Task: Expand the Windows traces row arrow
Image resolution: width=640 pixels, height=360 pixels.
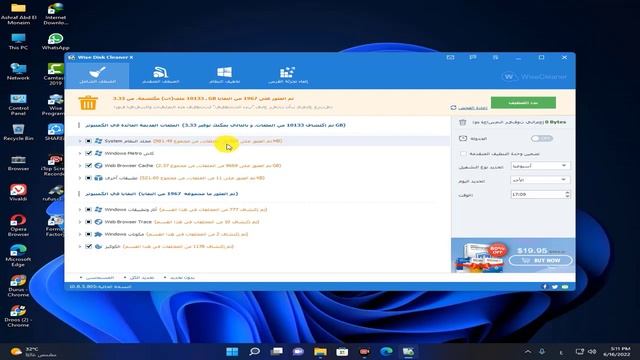Action: (80, 209)
